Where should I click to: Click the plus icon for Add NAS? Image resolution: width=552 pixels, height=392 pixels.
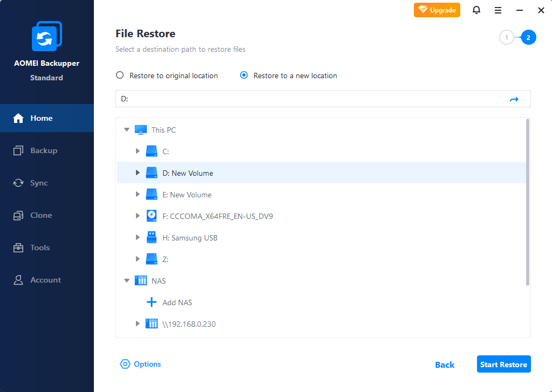click(152, 302)
